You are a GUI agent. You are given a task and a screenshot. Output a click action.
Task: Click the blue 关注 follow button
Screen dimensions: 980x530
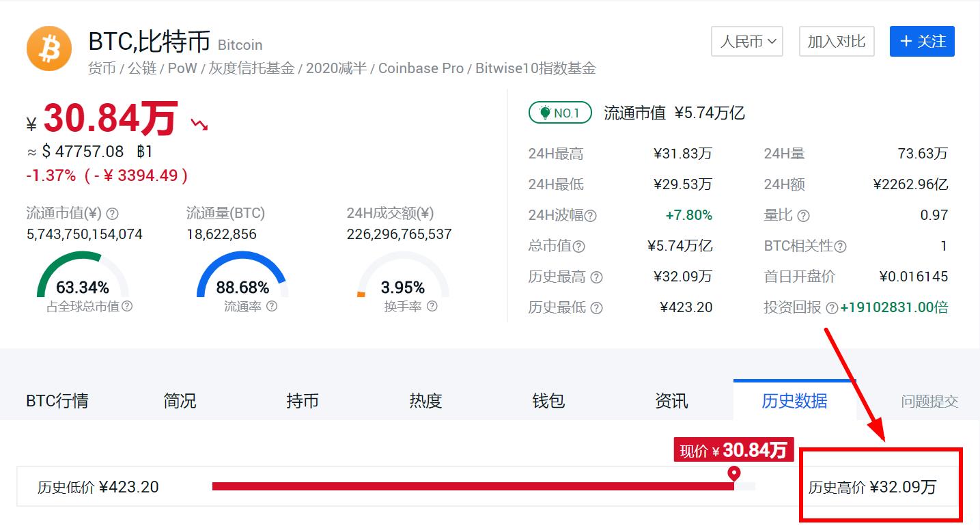click(922, 42)
